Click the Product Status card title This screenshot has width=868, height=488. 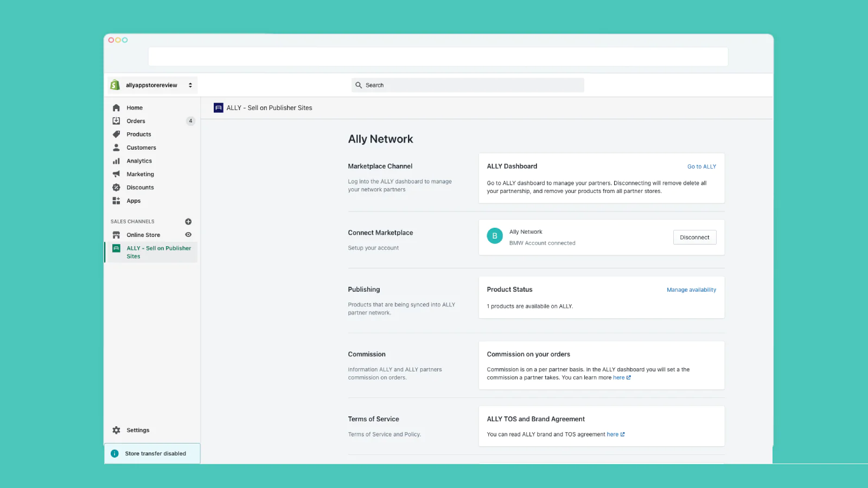coord(509,290)
